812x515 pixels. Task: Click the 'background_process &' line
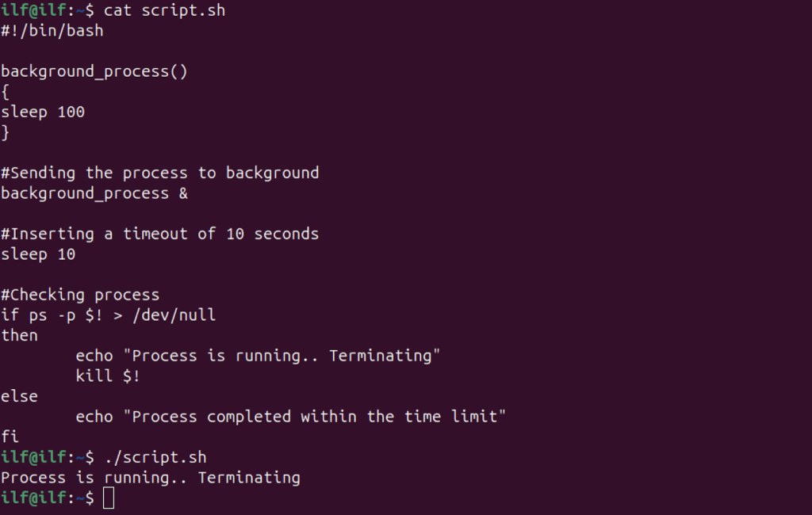pyautogui.click(x=94, y=193)
